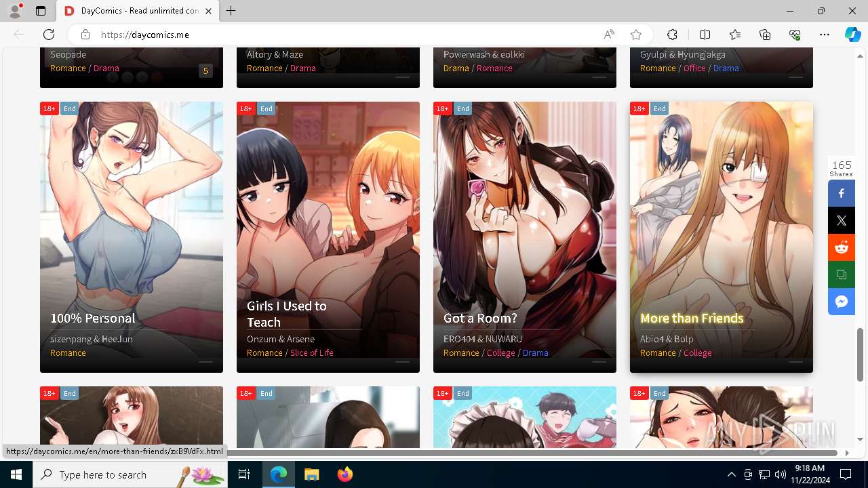This screenshot has width=868, height=488.
Task: Open File Explorer from taskbar
Action: tap(312, 474)
